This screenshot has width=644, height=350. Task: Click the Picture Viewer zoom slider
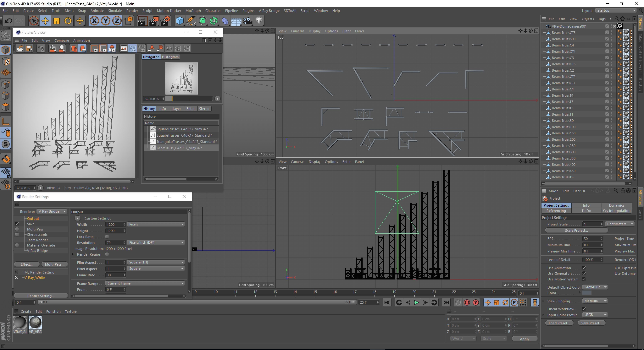pos(189,99)
